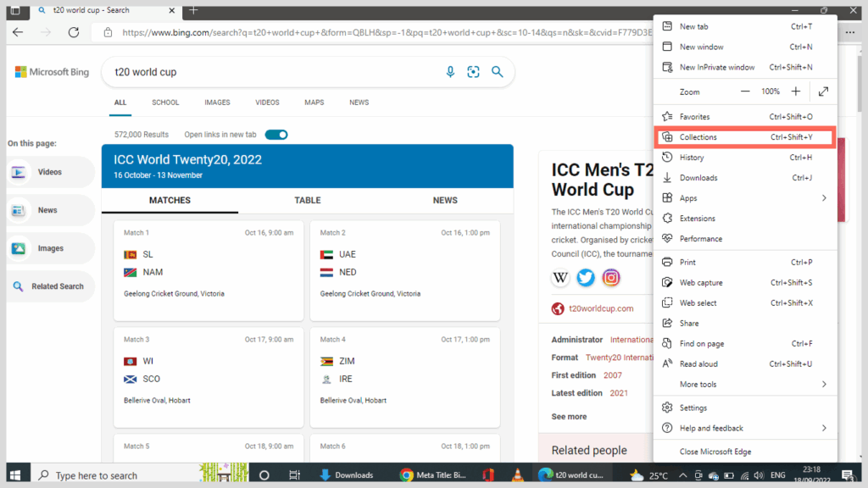Open New InPrivate window
This screenshot has width=868, height=488.
tap(744, 67)
